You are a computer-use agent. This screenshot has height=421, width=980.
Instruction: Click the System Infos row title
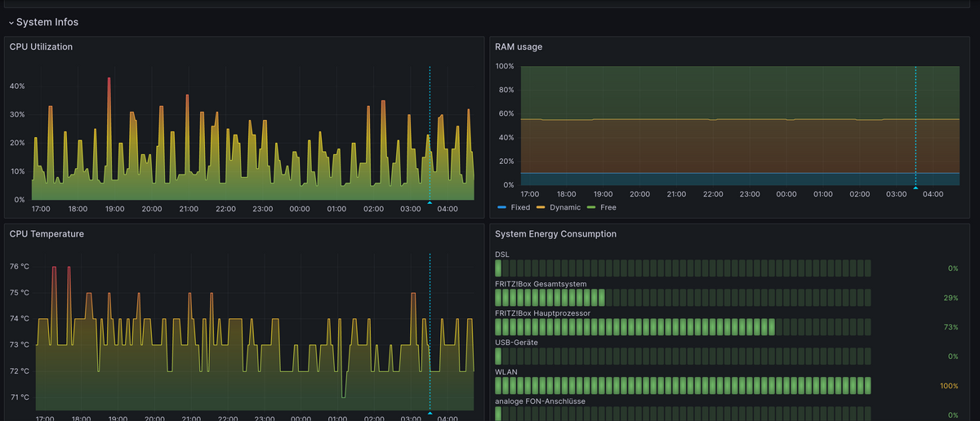47,22
